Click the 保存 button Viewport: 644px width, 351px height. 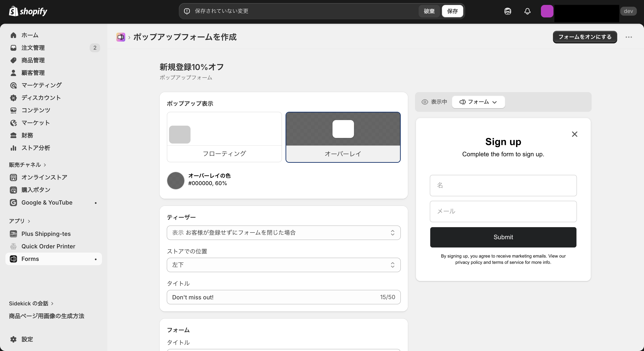click(x=452, y=11)
